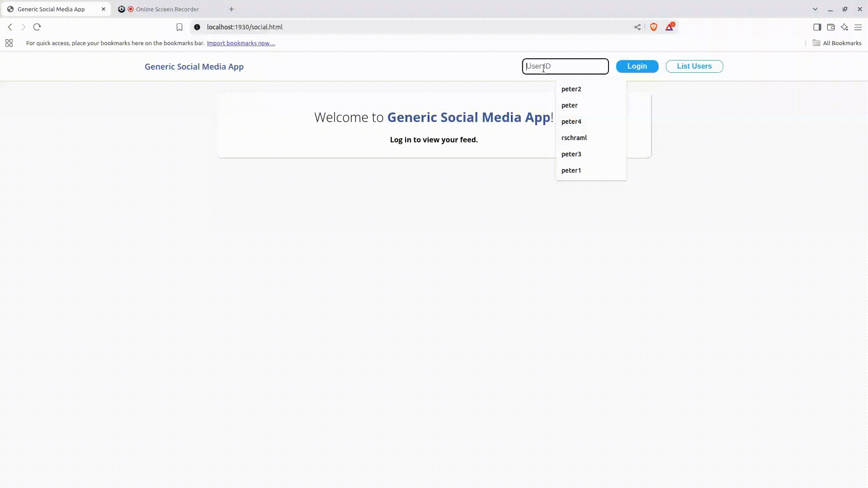This screenshot has height=488, width=868.
Task: Toggle the browser sidebar panel icon
Action: pos(817,27)
